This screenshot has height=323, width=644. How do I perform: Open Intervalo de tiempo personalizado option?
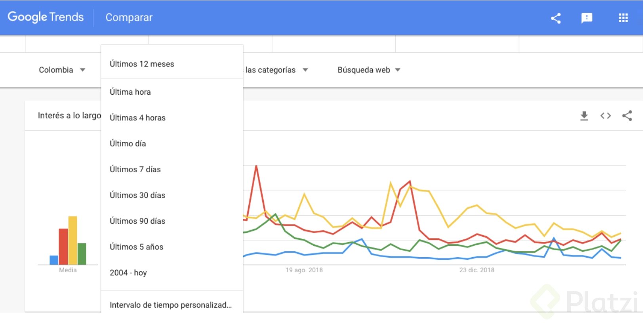click(x=170, y=305)
